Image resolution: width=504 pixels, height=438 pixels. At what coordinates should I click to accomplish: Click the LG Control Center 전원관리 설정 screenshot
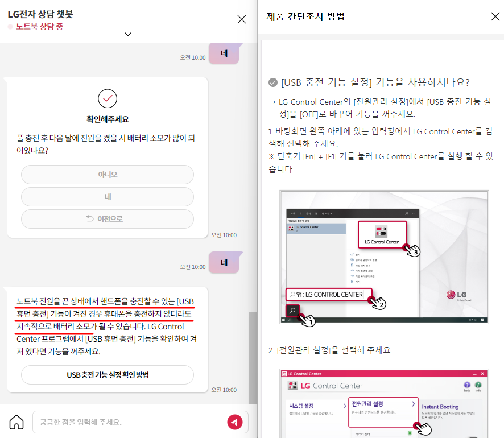[x=384, y=403]
